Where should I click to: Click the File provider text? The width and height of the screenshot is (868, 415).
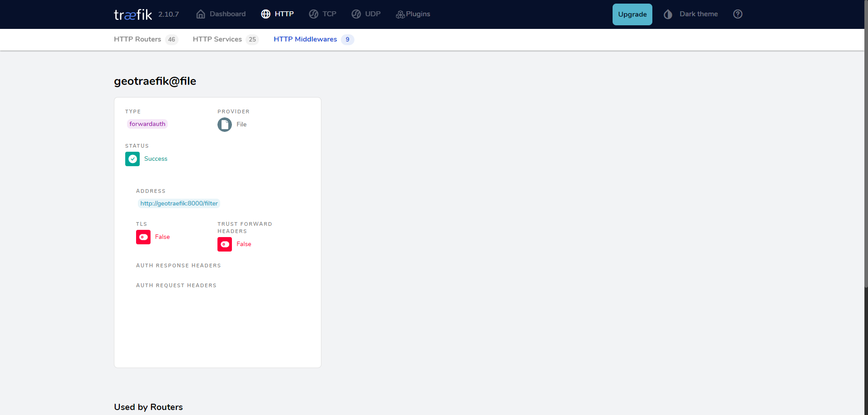241,125
